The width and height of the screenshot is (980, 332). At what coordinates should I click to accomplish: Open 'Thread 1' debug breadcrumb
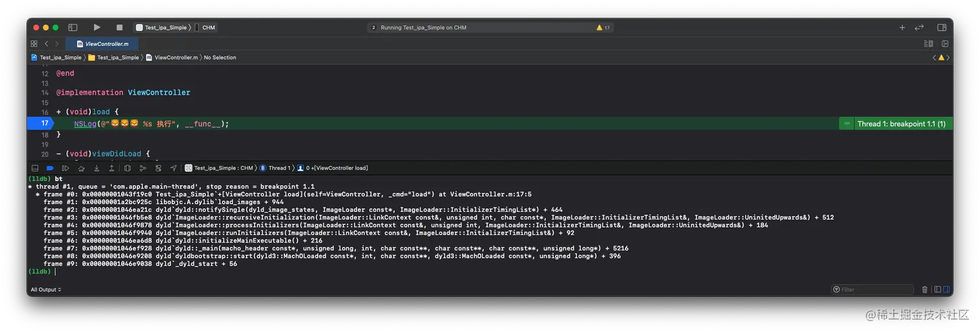tap(275, 168)
